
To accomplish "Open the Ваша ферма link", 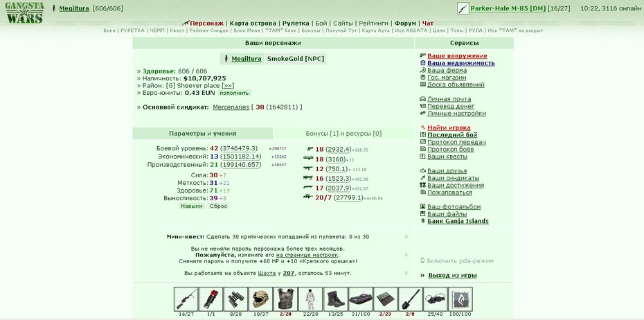I will [x=447, y=70].
